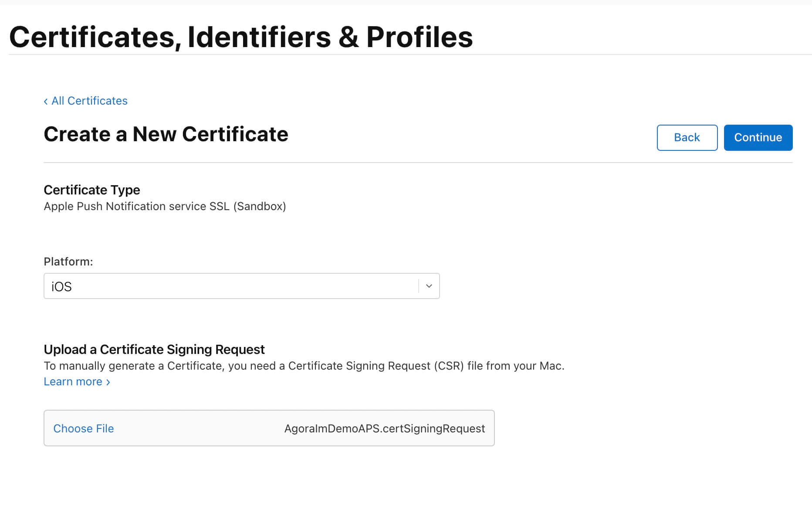Click the Create a New Certificate heading
812x510 pixels.
[166, 134]
